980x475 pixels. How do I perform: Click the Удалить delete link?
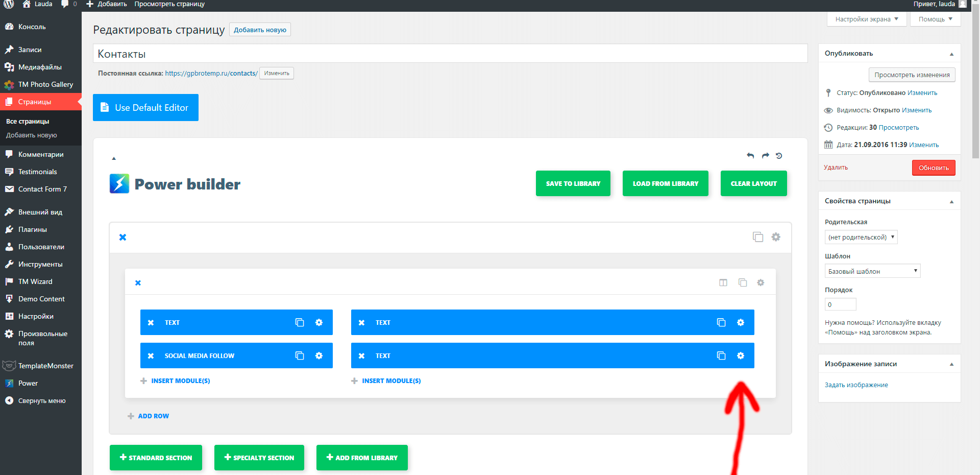click(x=836, y=168)
